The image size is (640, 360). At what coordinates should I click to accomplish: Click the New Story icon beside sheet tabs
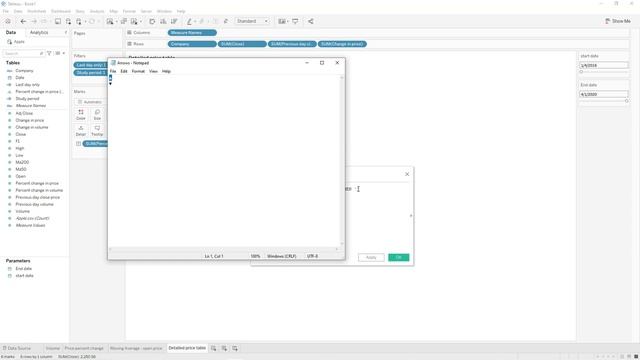point(235,348)
